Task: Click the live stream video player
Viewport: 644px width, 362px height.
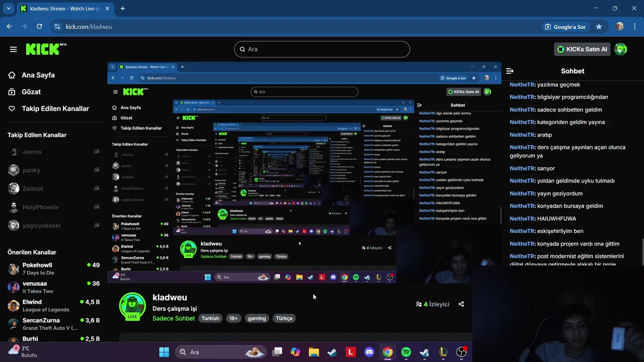Action: coord(304,172)
